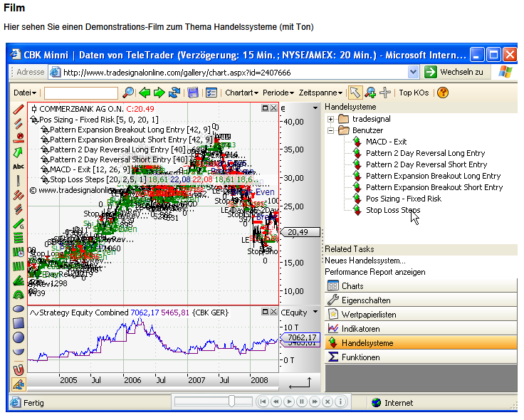This screenshot has height=420, width=524.
Task: Select the green fan lines tool
Action: (x=19, y=280)
